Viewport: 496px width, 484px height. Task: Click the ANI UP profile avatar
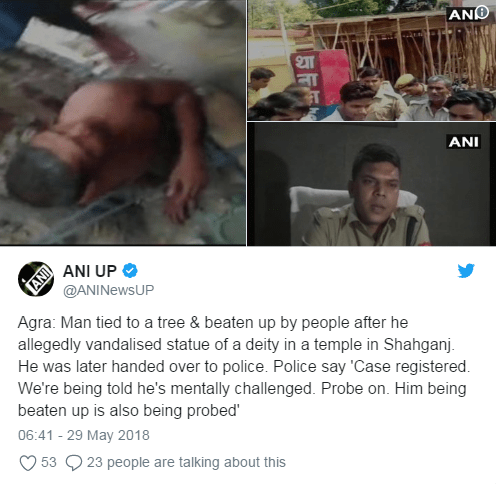point(36,279)
